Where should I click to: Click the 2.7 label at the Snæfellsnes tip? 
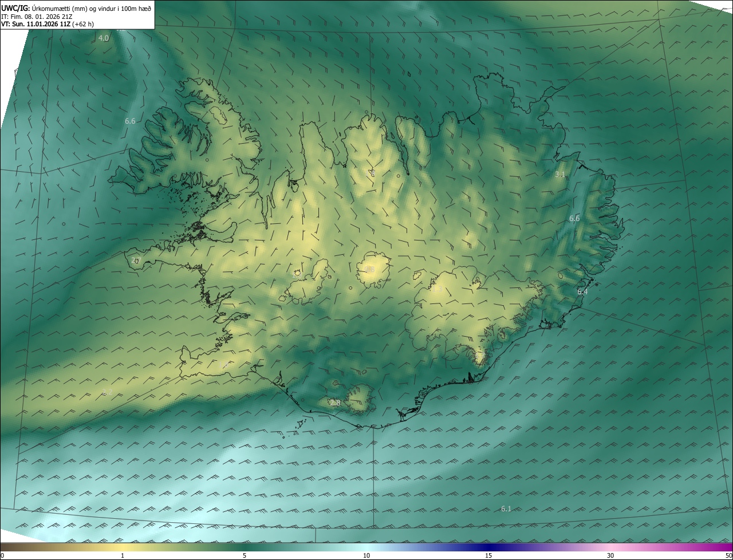click(x=136, y=260)
